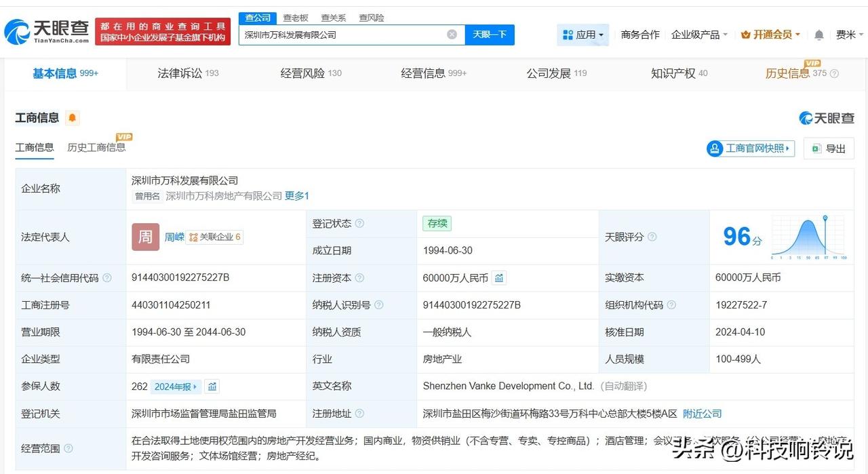868x474 pixels.
Task: Open 工商官网快照 snapshot option
Action: click(x=751, y=149)
